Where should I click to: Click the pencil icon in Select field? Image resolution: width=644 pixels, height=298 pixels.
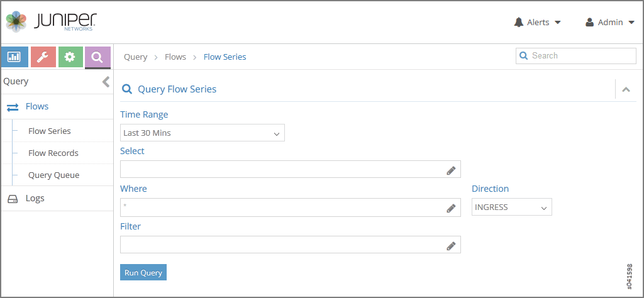click(451, 170)
